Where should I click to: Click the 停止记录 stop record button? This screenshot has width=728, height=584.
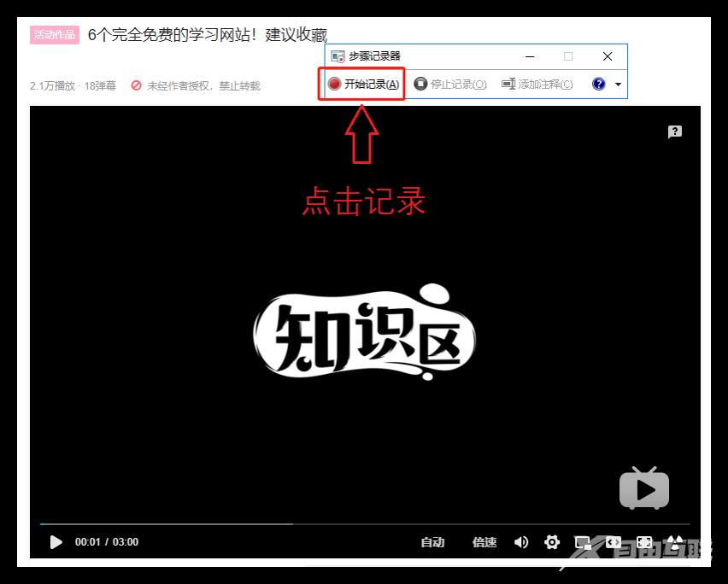[x=450, y=85]
